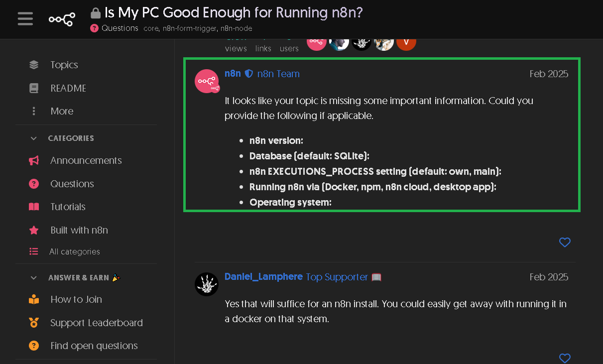Open the hamburger sidebar menu

point(25,19)
